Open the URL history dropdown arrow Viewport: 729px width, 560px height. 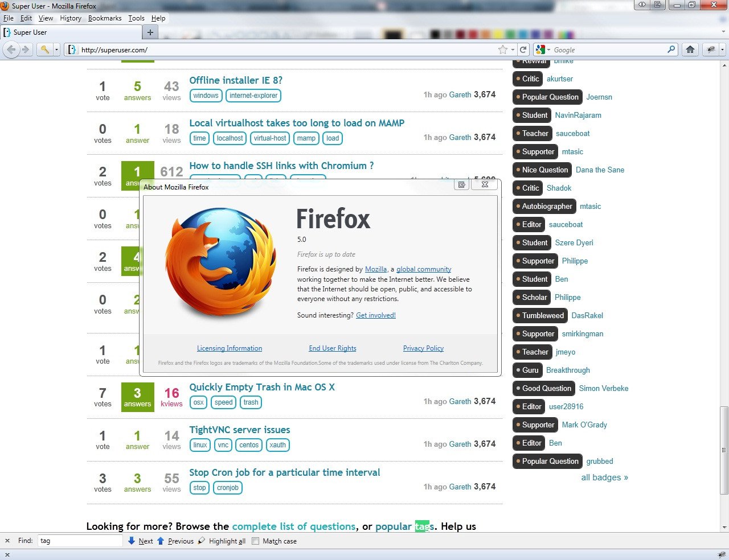click(513, 50)
